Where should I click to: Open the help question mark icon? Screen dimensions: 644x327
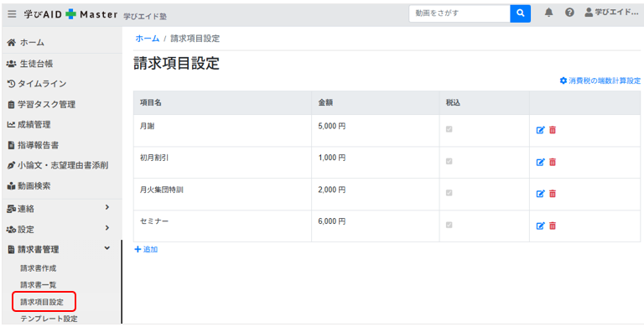coord(569,13)
